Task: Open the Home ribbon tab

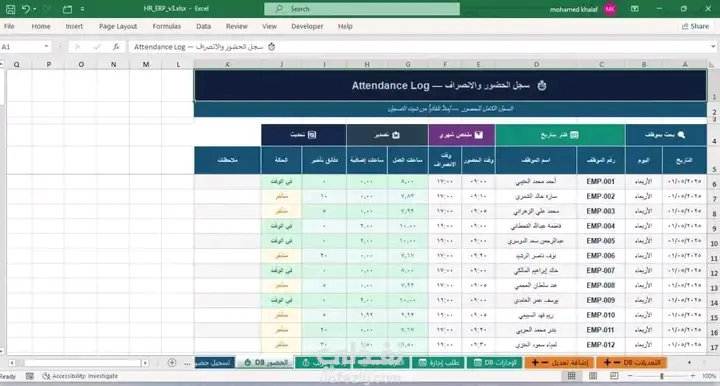Action: pos(41,26)
